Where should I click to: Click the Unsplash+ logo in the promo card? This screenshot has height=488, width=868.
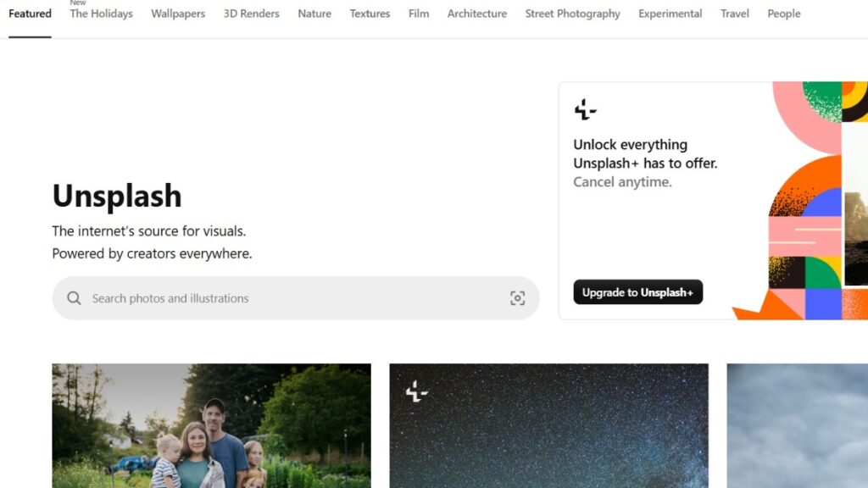click(x=584, y=108)
